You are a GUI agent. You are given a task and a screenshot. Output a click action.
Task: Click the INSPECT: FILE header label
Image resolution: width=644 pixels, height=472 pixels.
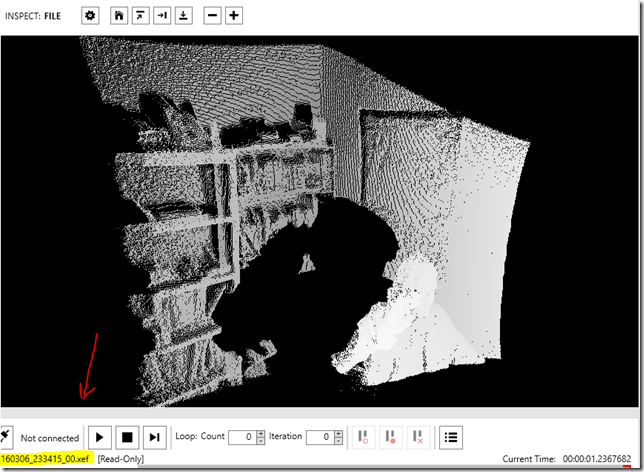pos(33,16)
